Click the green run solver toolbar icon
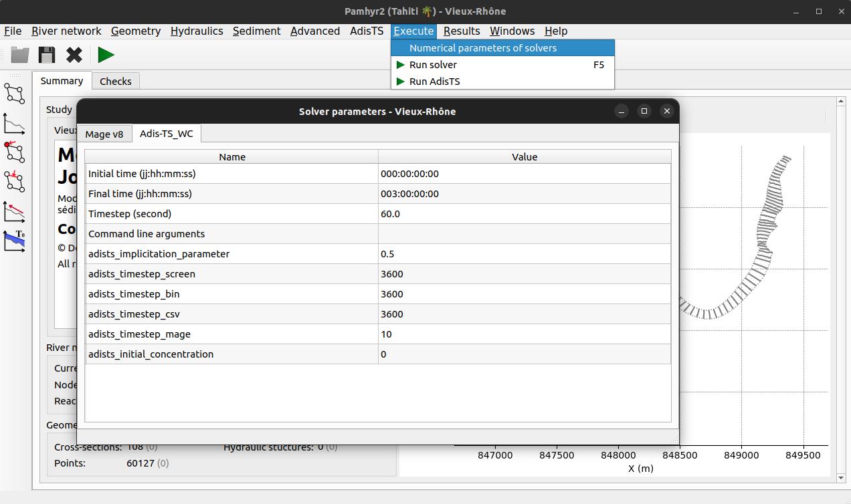851x504 pixels. 106,55
